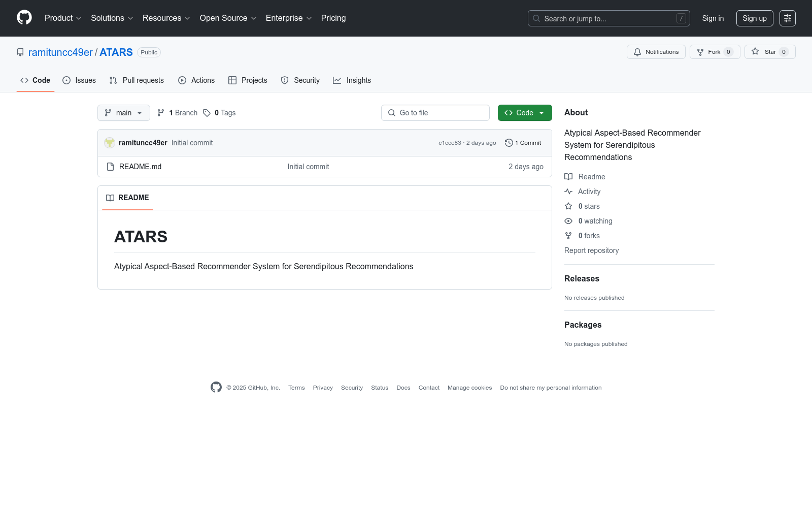Image resolution: width=812 pixels, height=508 pixels.
Task: Click the Report repository link
Action: coord(591,250)
